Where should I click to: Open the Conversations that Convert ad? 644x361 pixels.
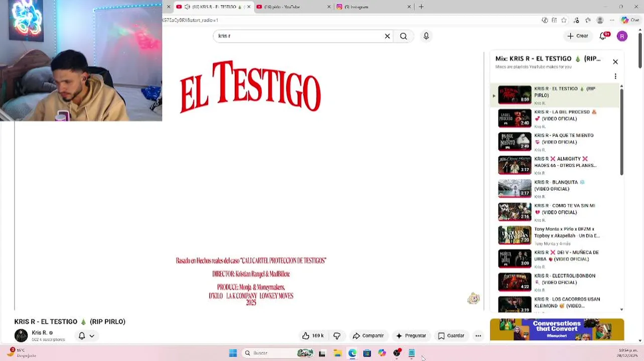(557, 329)
